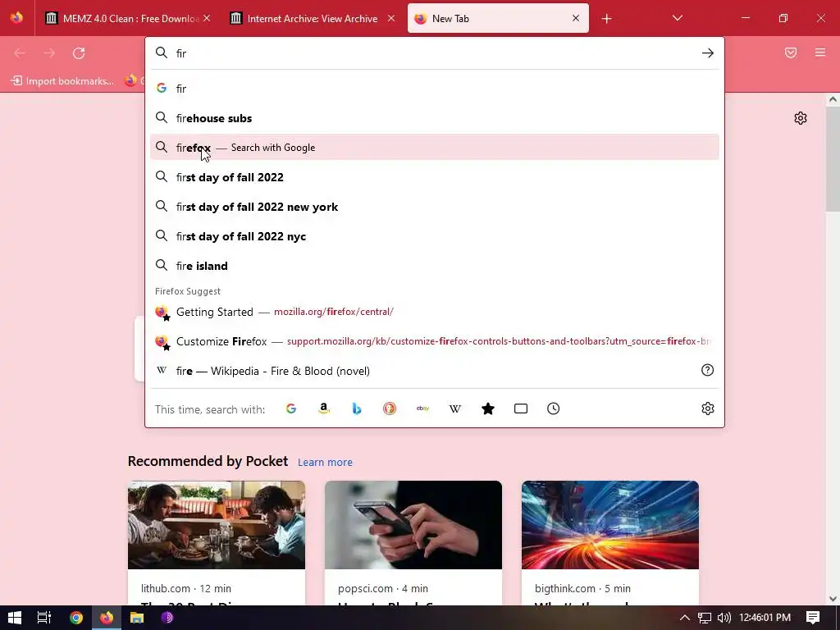
Task: Click Learn more link beside Pocket
Action: pyautogui.click(x=325, y=462)
